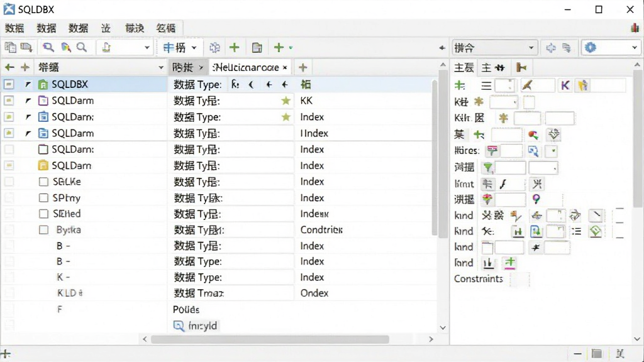Open the blue-icon toolbar dropdown arrow
The image size is (644, 362).
click(194, 48)
